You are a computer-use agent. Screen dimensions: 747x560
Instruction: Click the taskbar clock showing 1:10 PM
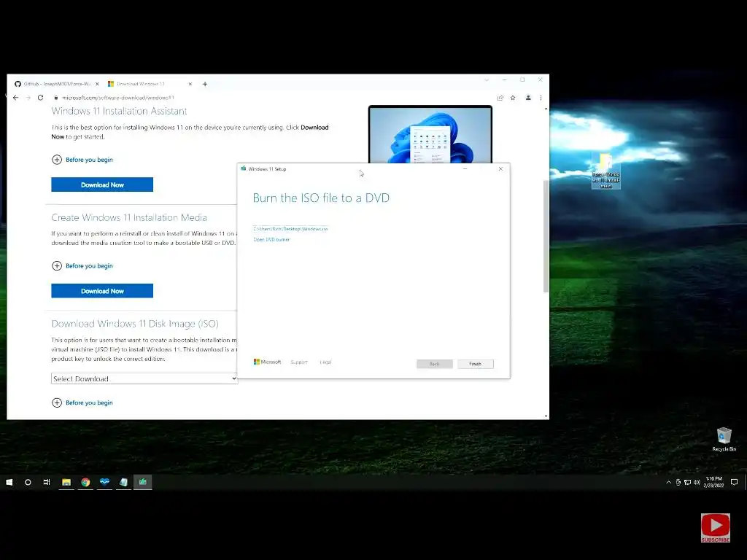click(x=713, y=482)
